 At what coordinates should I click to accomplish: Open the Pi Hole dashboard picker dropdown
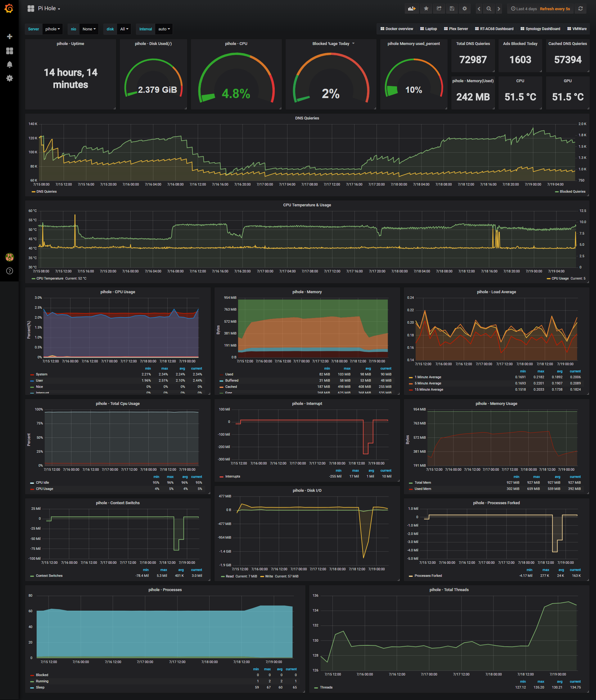[49, 8]
